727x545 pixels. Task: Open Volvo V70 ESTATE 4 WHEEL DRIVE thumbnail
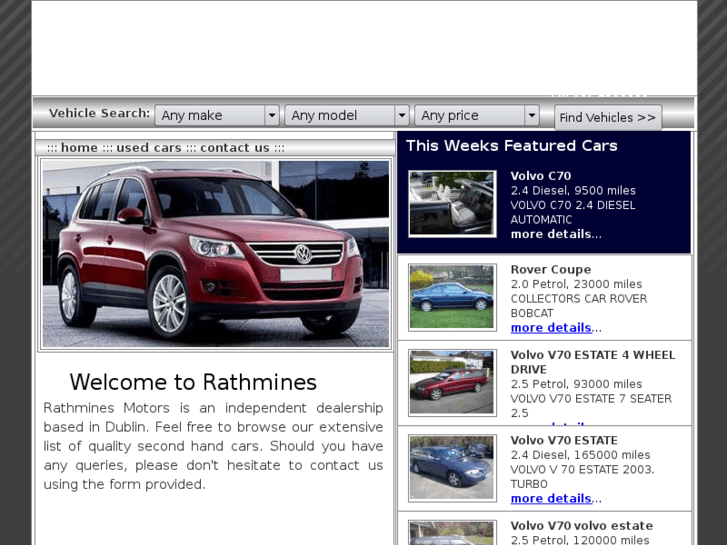(x=452, y=383)
